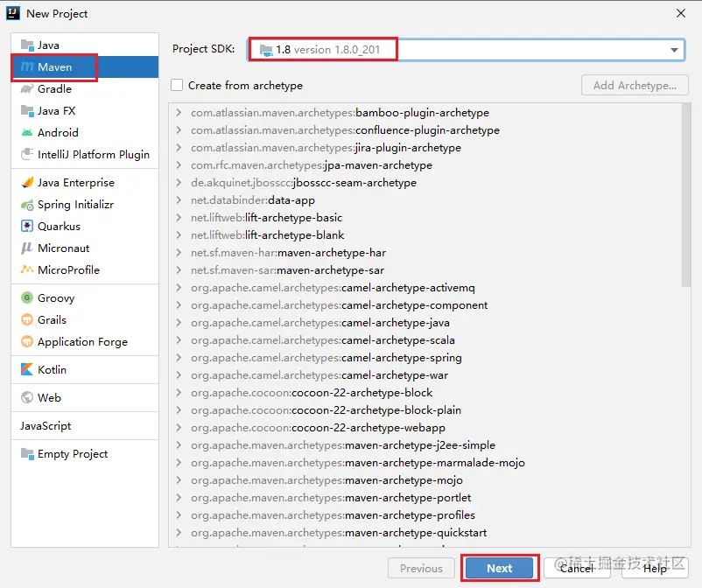The height and width of the screenshot is (588, 702).
Task: Click the Spring Initializr leaf icon
Action: pos(27,205)
